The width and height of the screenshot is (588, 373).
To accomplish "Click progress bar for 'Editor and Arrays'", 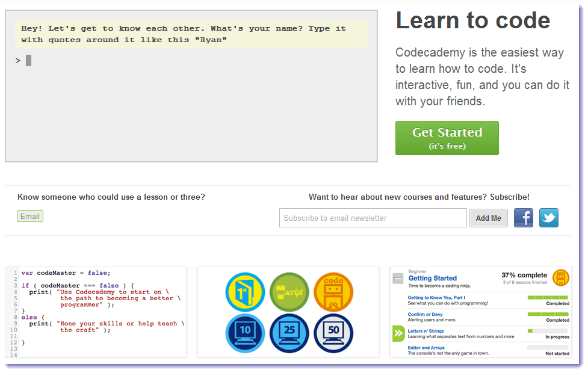I will (x=548, y=348).
